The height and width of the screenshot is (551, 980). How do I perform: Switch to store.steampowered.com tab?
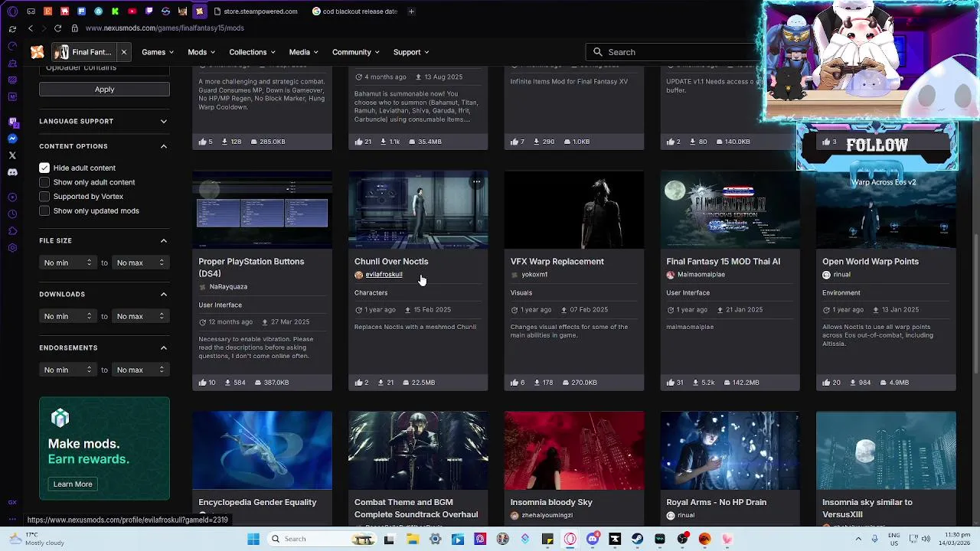[x=256, y=11]
